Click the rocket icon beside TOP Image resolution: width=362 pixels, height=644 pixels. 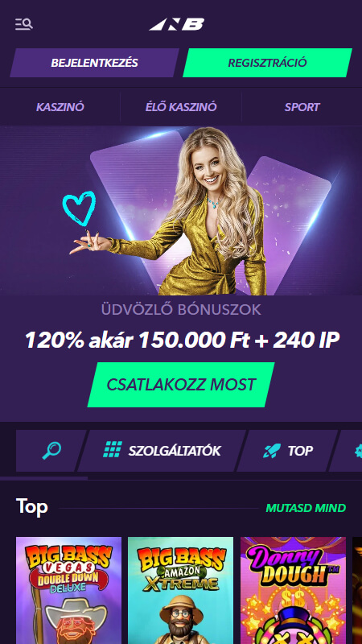coord(272,451)
